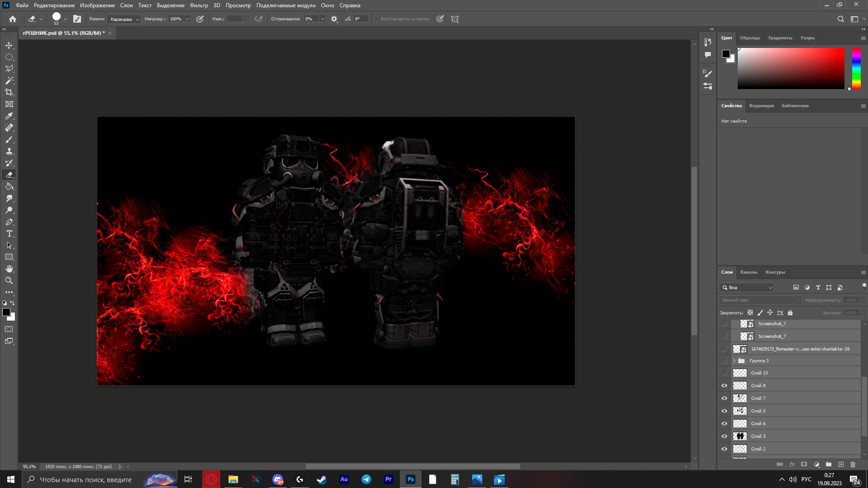Hide layer Слой 8
The width and height of the screenshot is (868, 488).
pyautogui.click(x=724, y=386)
